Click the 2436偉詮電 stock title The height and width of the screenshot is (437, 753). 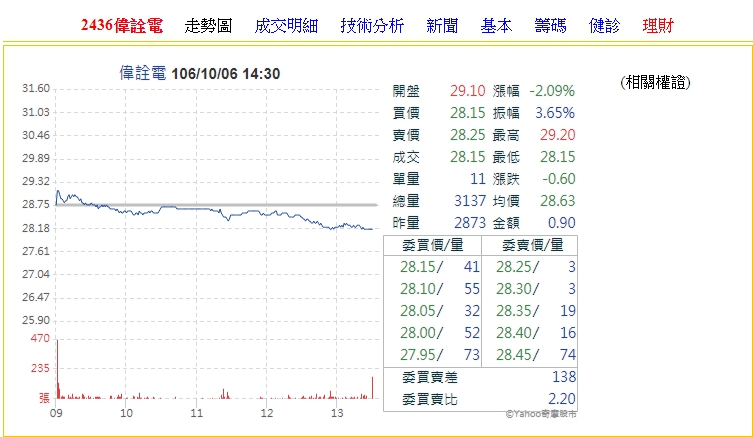[x=122, y=25]
